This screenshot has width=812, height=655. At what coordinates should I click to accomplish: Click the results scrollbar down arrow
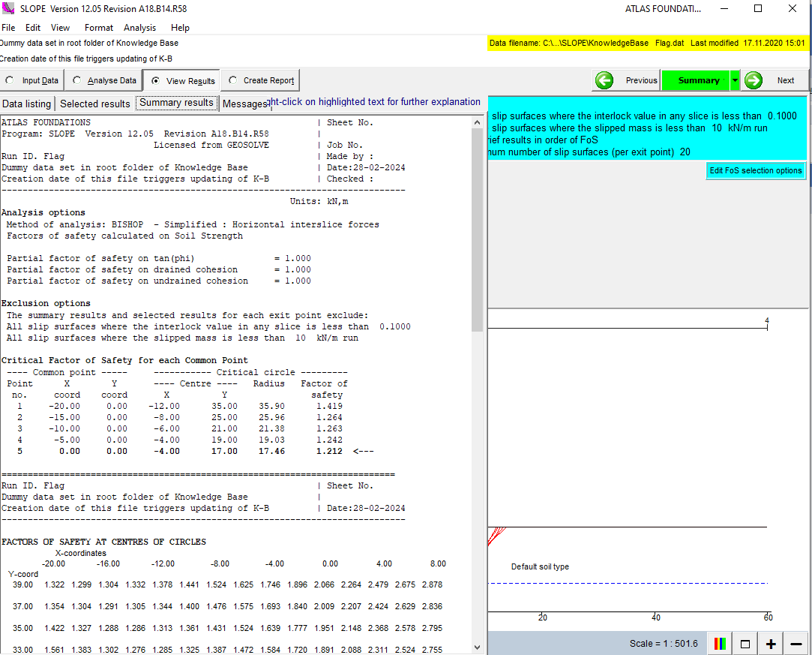pos(477,647)
